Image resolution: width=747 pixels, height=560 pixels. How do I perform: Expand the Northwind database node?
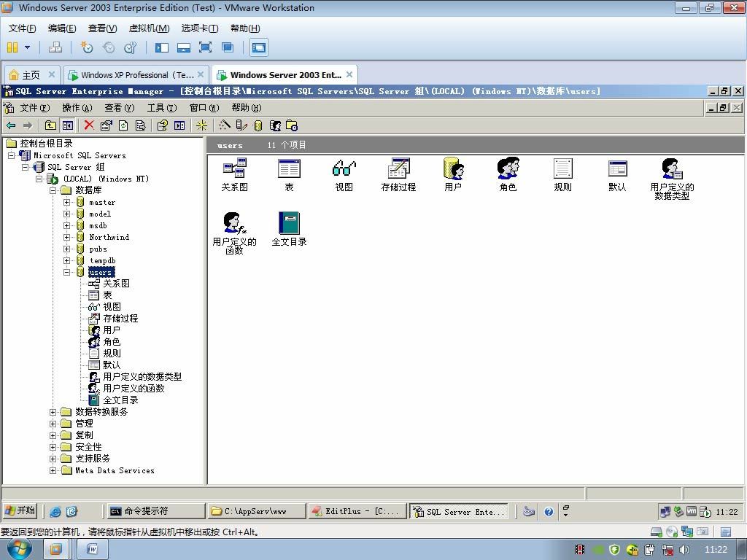[x=66, y=237]
